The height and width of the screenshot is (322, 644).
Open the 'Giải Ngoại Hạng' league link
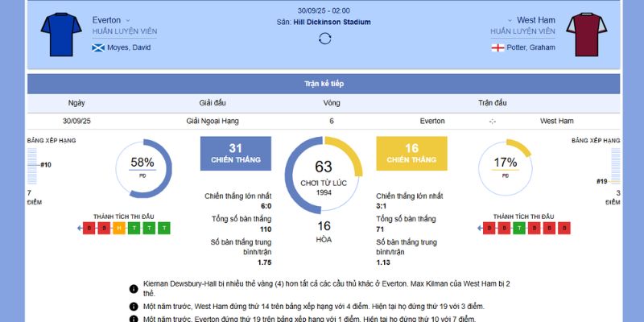(213, 122)
